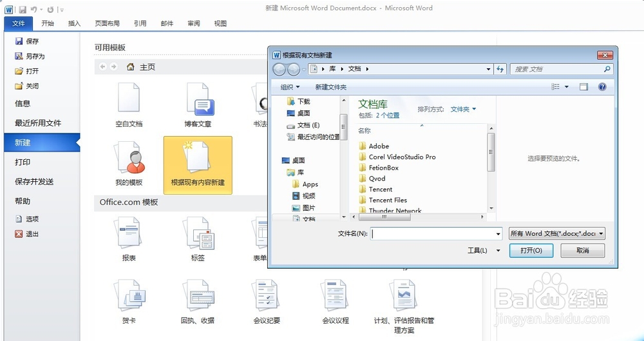Image resolution: width=644 pixels, height=341 pixels.
Task: Open the 报表 template category
Action: (129, 239)
